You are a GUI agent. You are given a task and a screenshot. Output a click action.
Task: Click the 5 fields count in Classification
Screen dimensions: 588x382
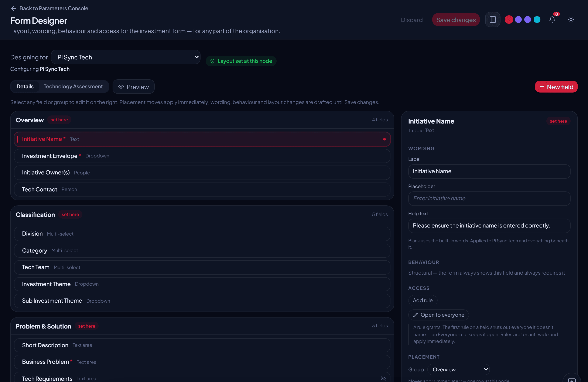(380, 214)
